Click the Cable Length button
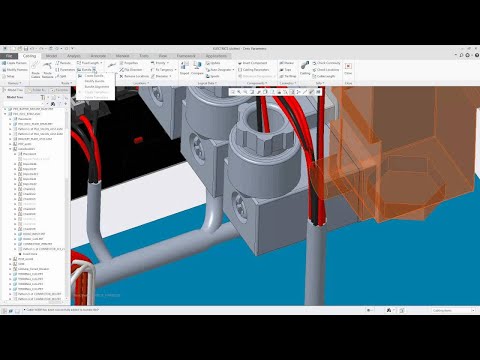The width and height of the screenshot is (480, 360). point(323,76)
